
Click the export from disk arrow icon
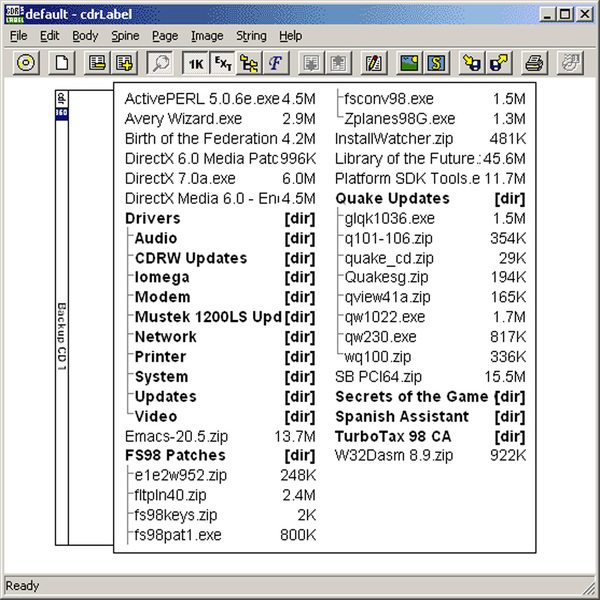tap(499, 63)
